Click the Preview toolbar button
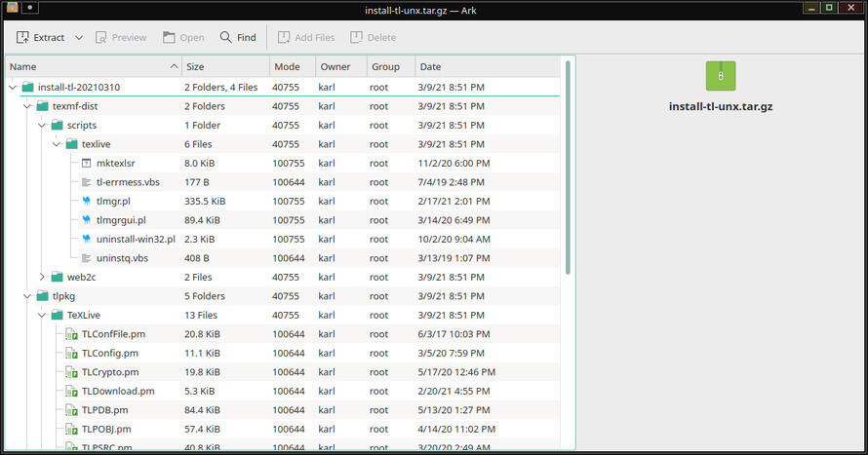 tap(121, 38)
